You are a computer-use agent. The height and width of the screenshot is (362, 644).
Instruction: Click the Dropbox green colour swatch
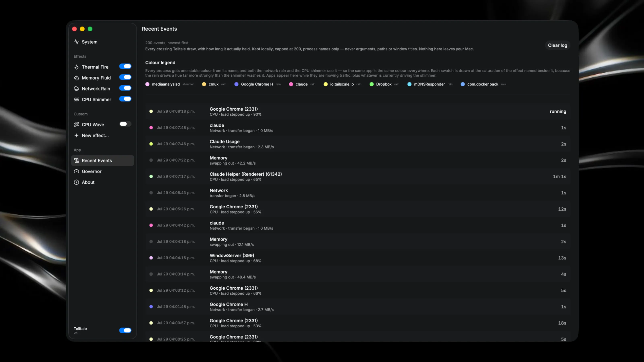tap(372, 84)
